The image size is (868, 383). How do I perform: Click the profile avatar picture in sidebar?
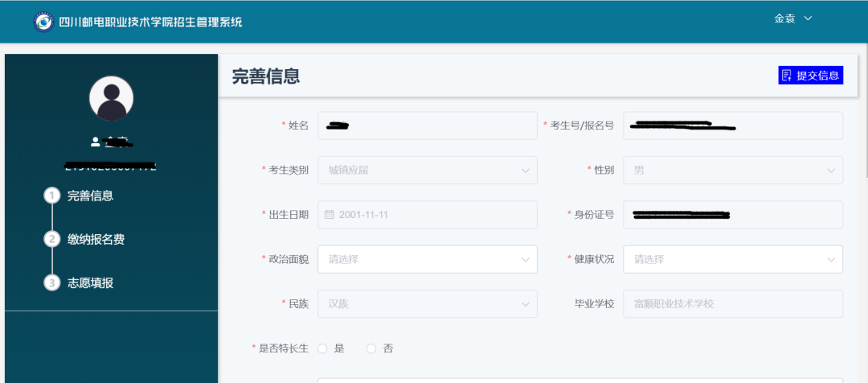click(111, 98)
